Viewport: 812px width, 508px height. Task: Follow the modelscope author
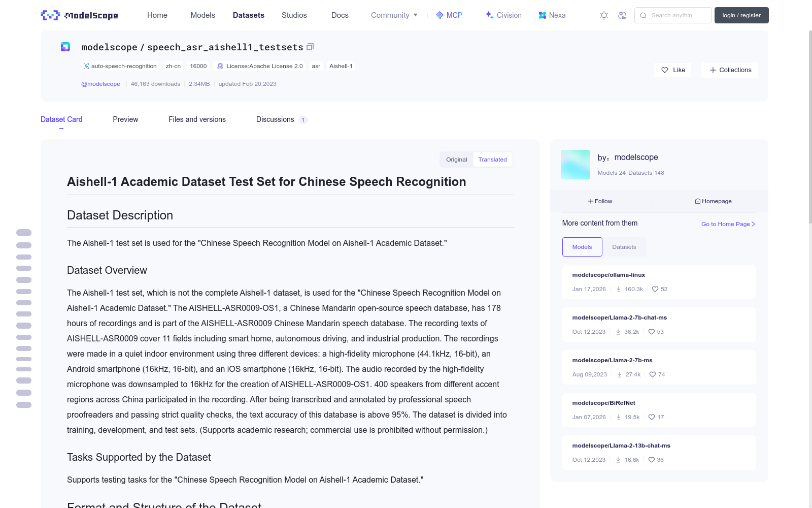600,201
